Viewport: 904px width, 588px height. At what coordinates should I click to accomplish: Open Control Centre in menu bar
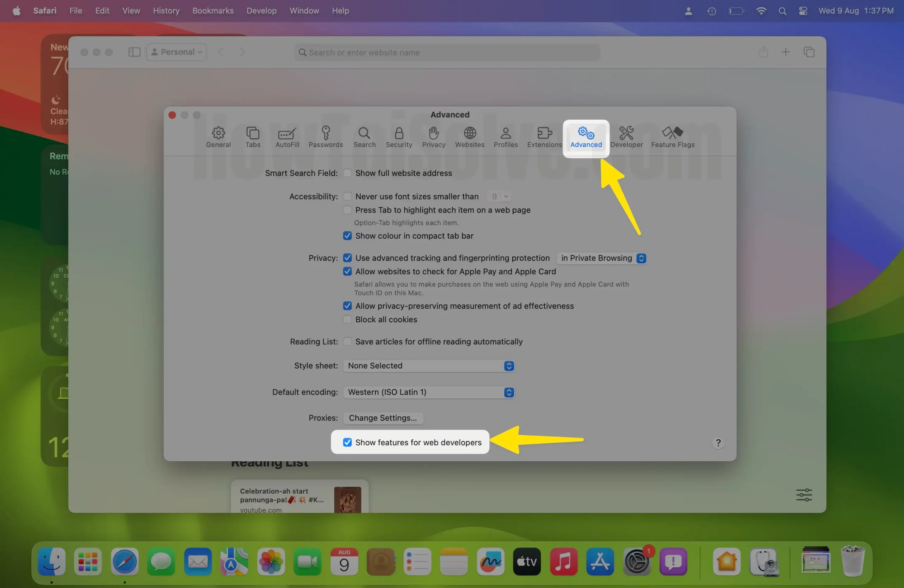click(803, 11)
